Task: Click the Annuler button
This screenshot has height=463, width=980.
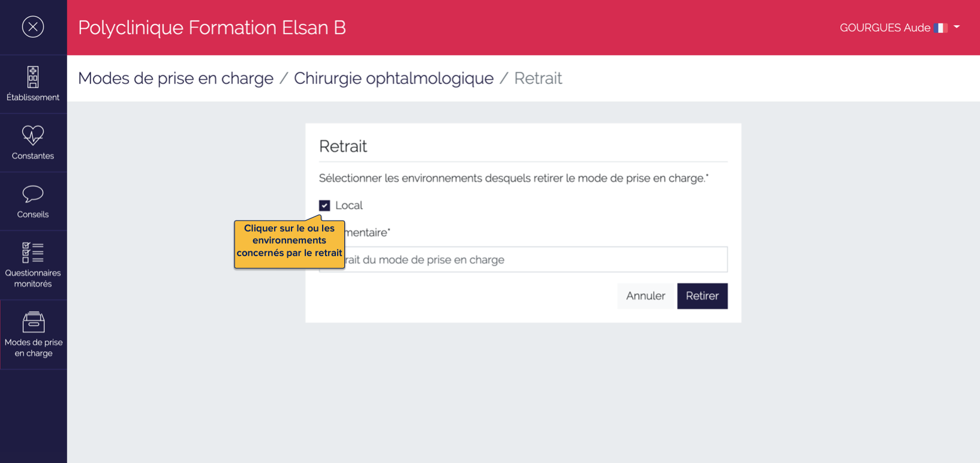Action: (645, 296)
